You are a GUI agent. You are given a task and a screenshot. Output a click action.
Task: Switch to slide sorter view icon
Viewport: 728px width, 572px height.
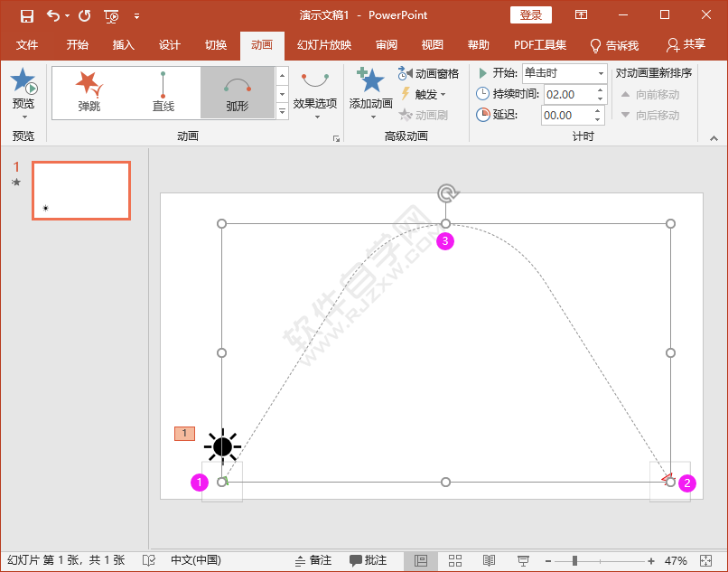[455, 560]
